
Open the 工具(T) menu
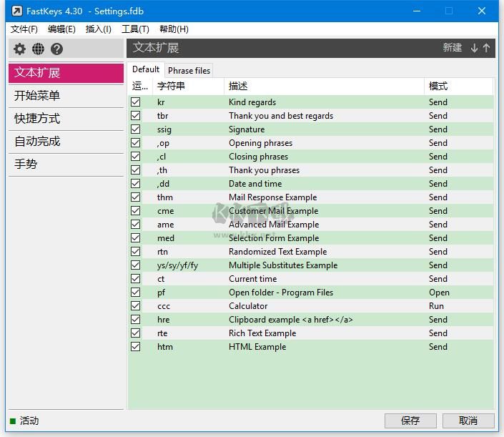tap(135, 29)
